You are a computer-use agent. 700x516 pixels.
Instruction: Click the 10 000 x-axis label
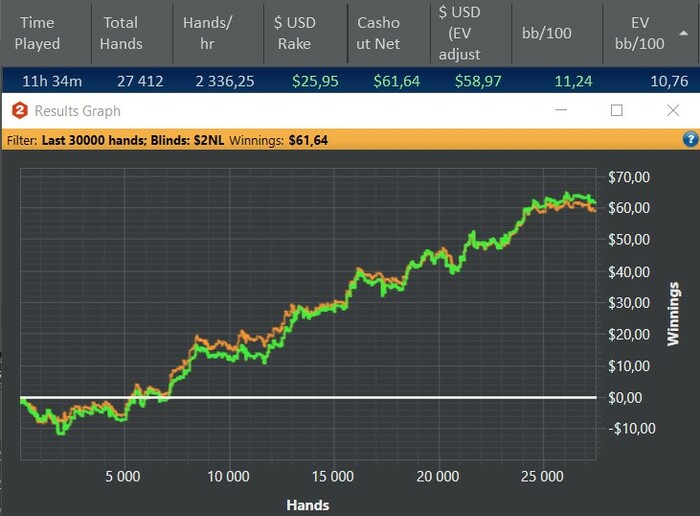[229, 476]
